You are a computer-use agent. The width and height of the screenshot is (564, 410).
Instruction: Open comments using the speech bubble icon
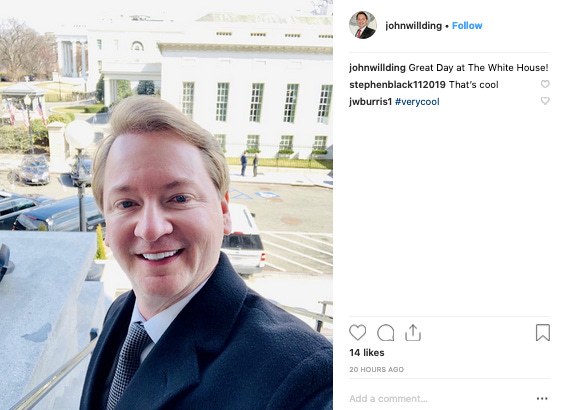[x=385, y=333]
